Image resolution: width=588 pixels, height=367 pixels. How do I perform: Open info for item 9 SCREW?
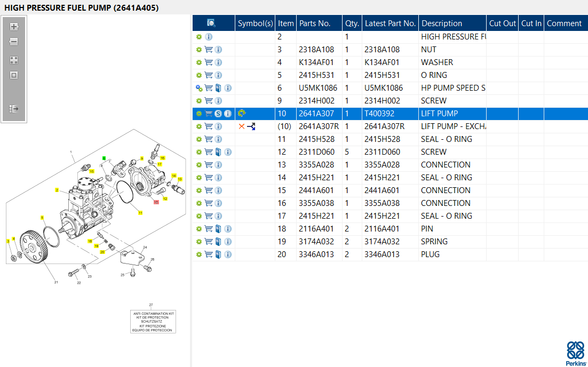coord(218,101)
